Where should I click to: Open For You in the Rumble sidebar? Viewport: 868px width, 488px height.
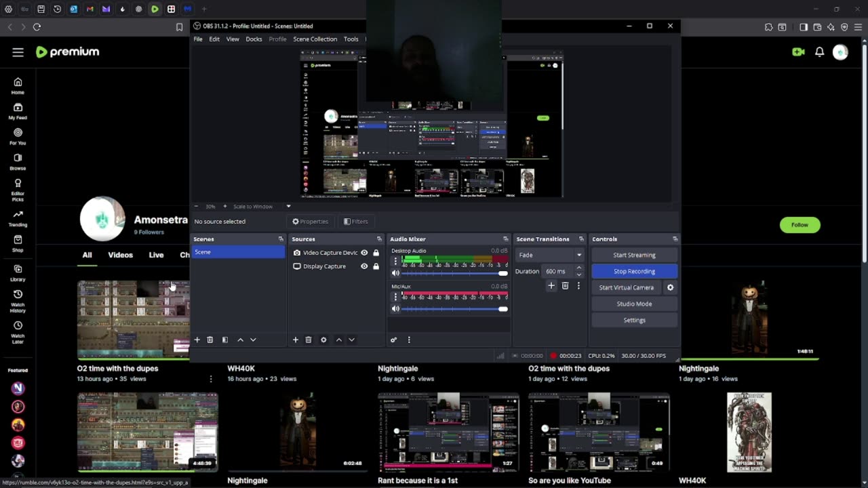click(18, 137)
